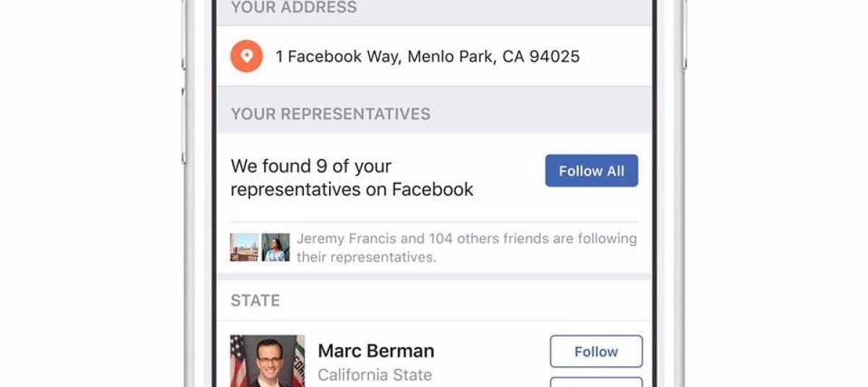Tap the California State subtitle
868x387 pixels.
pos(375,375)
